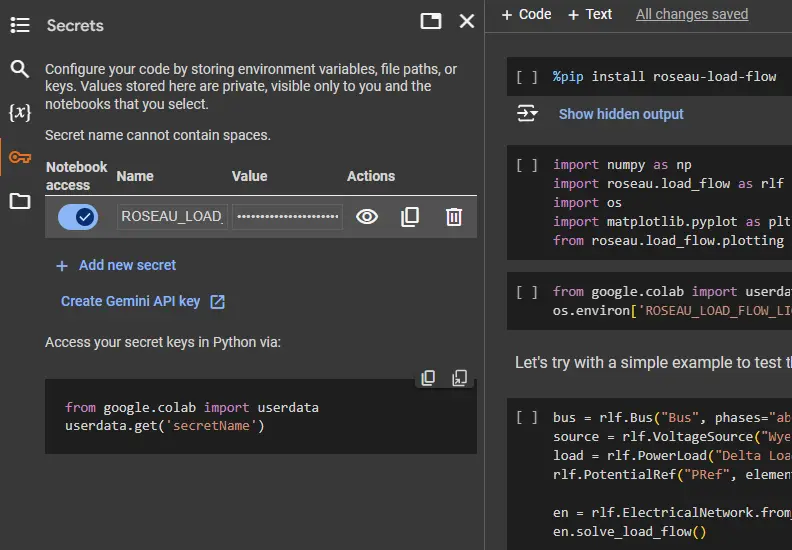Image resolution: width=792 pixels, height=550 pixels.
Task: Insert the userdata snippet into a cell
Action: click(x=459, y=377)
